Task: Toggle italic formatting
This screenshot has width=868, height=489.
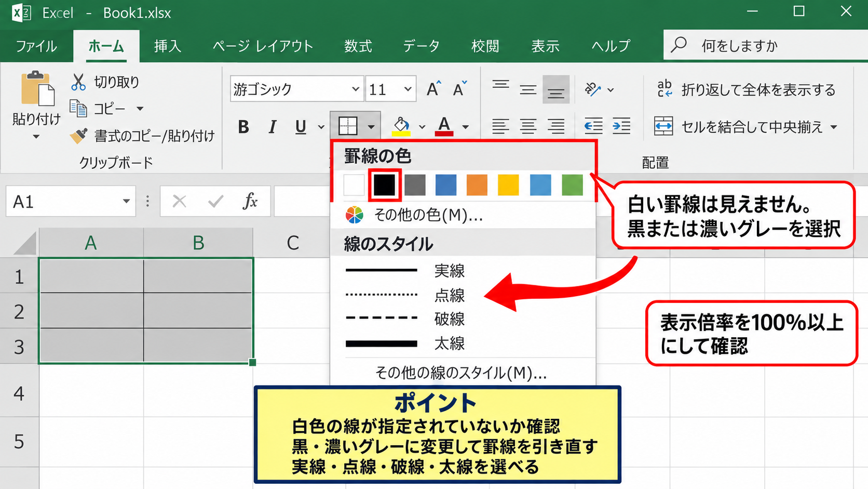Action: pyautogui.click(x=272, y=126)
